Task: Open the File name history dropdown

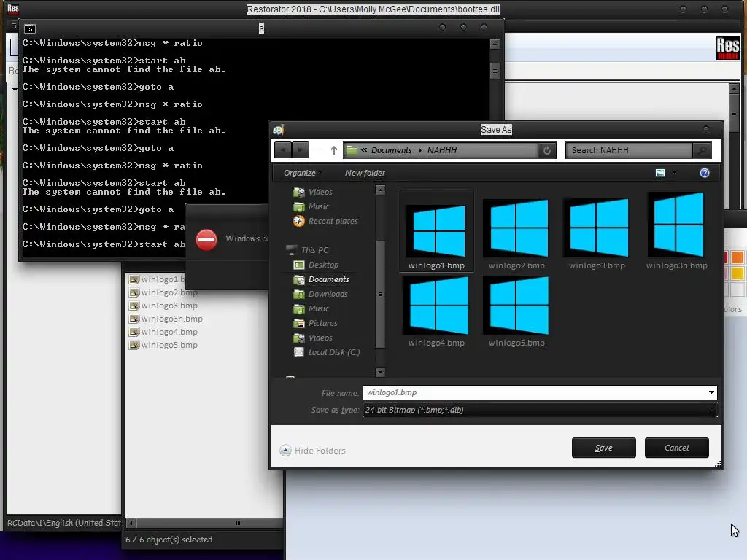Action: [x=711, y=392]
